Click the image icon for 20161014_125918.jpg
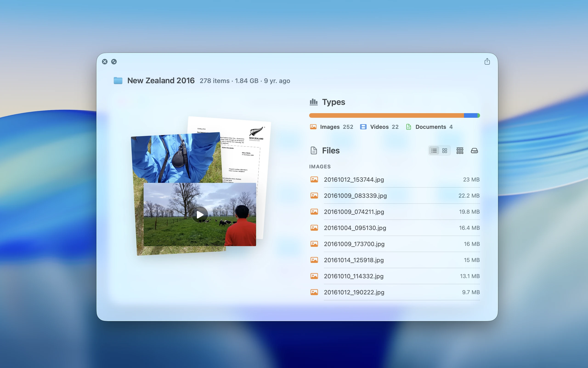Image resolution: width=588 pixels, height=368 pixels. coord(314,260)
